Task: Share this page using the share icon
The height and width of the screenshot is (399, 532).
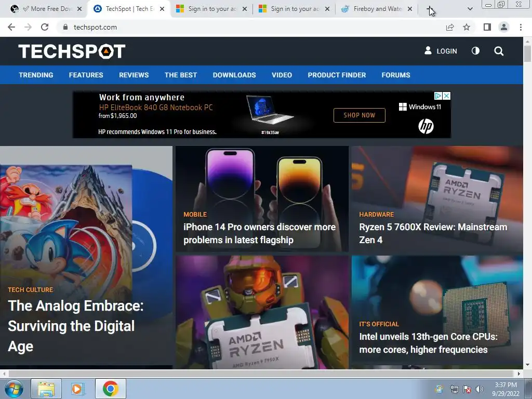Action: coord(450,27)
